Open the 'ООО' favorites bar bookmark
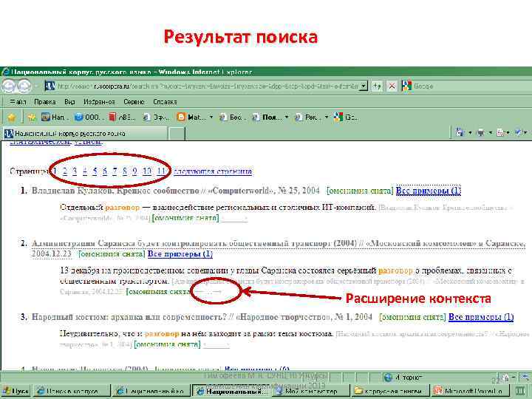 [87, 117]
